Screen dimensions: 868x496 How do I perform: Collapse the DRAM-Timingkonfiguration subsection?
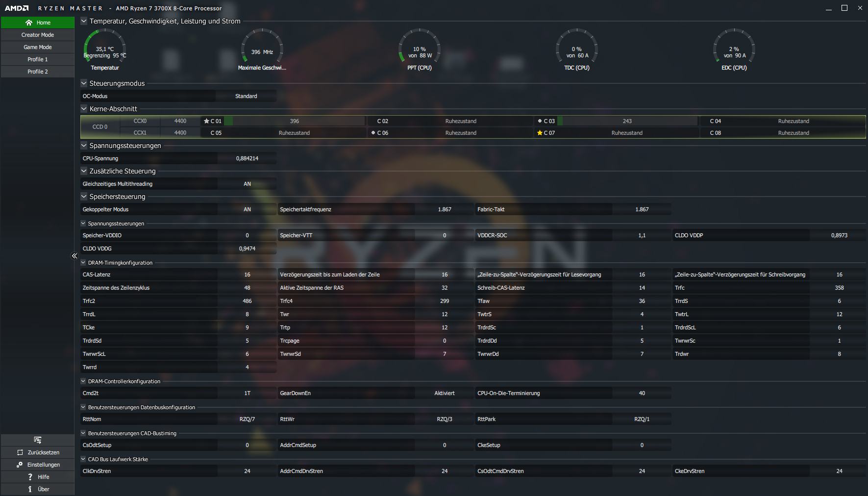pos(83,263)
